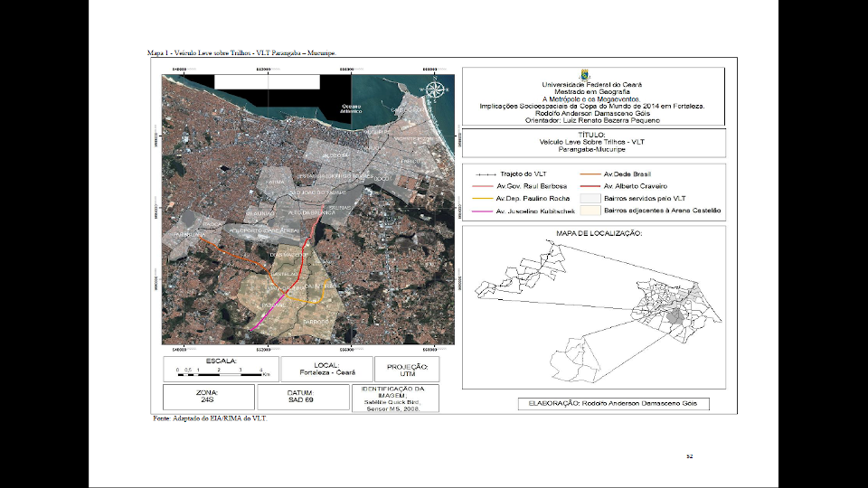
Task: Select the Bairros servidos pelo VLT legend swatch
Action: [590, 199]
